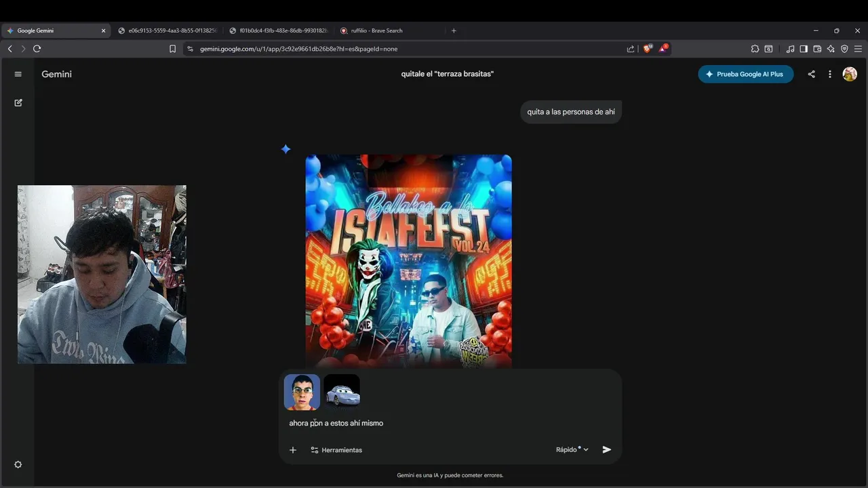Click the browser address bar URL
The image size is (868, 488).
click(x=298, y=49)
